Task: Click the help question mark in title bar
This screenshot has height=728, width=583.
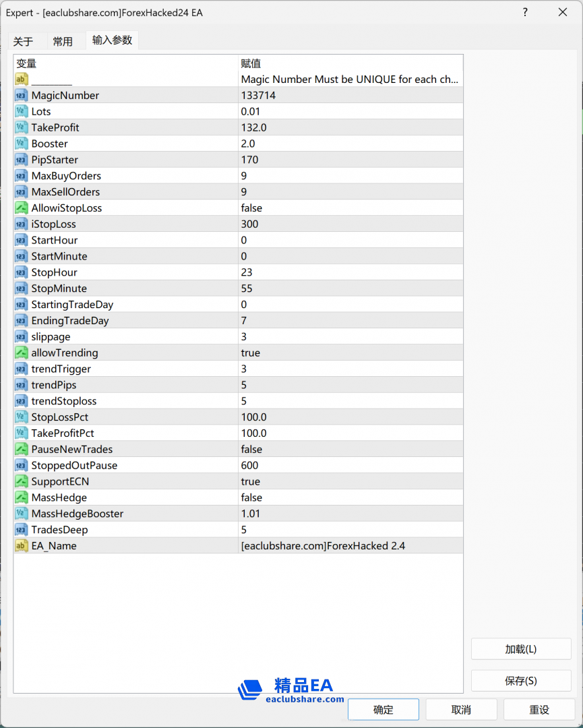Action: (525, 12)
